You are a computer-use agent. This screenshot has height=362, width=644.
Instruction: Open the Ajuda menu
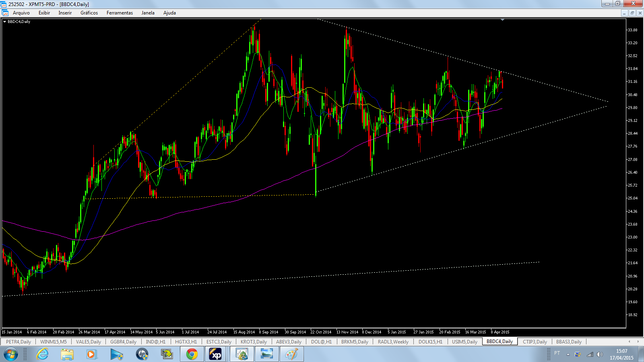coord(169,13)
